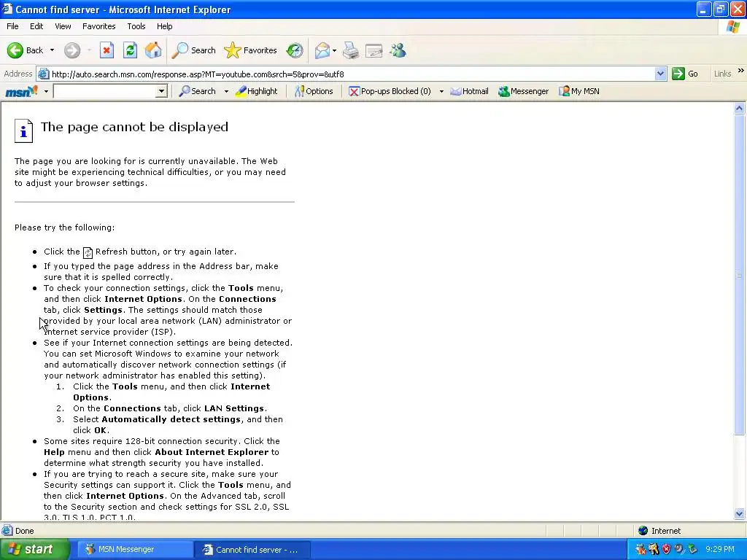Click the MSN toolbar search field

[105, 91]
